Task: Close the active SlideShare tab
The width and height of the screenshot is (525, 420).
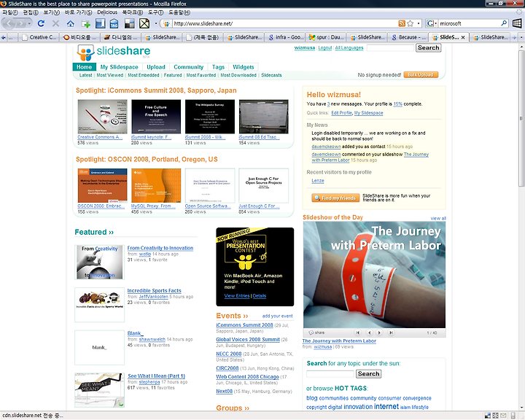Action: click(x=463, y=37)
